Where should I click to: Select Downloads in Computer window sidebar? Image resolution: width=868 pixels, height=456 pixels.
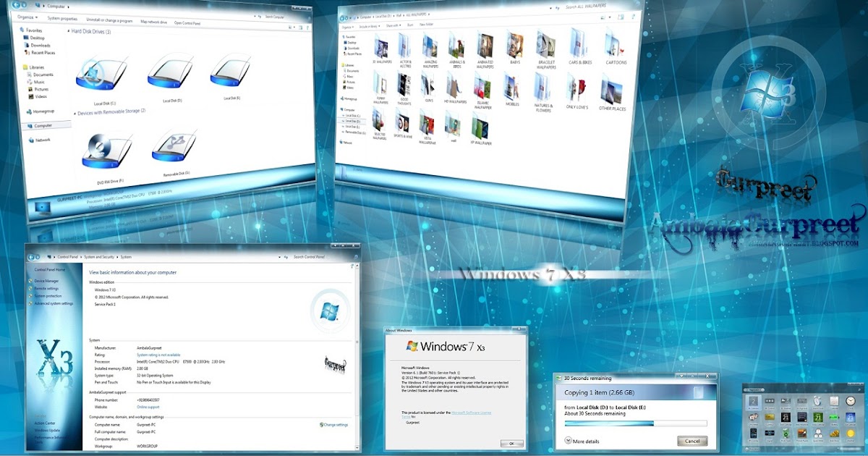coord(40,45)
